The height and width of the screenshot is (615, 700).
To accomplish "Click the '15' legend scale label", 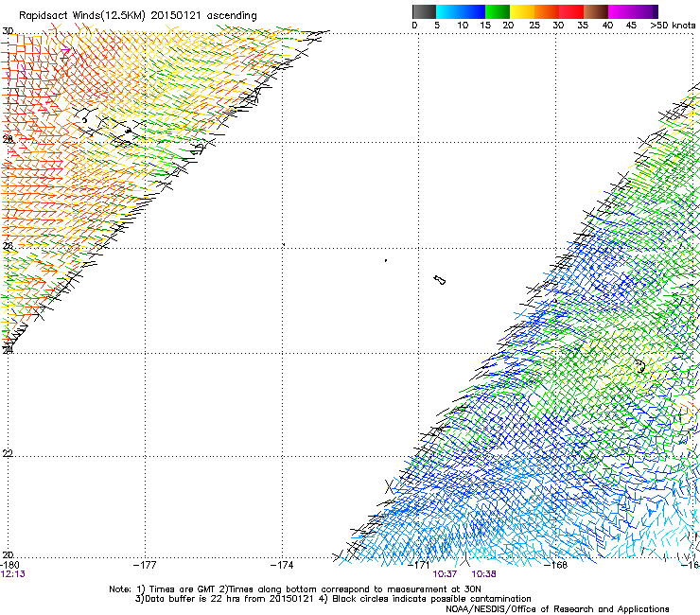I will 485,26.
